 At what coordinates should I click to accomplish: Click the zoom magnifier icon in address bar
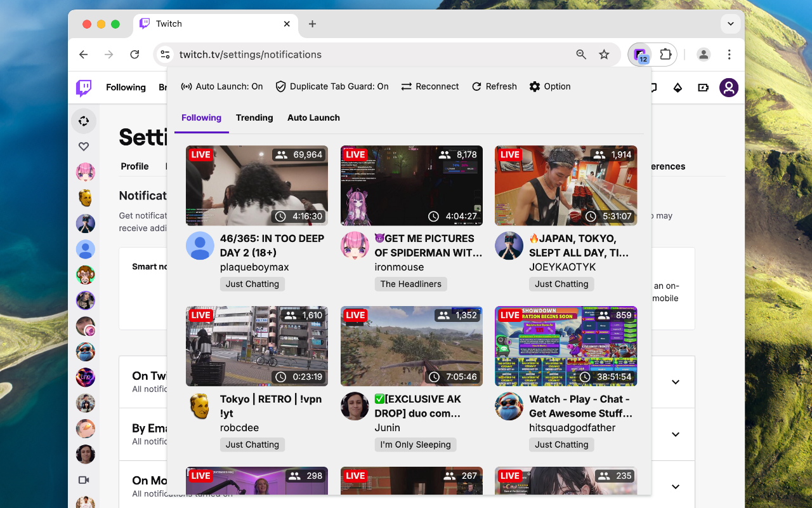click(581, 55)
